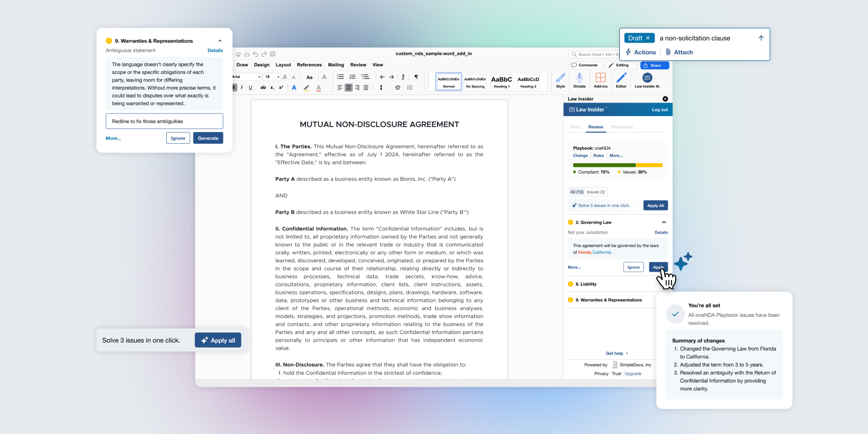
Task: Click the save drive icon beside the Home icon
Action: point(247,54)
